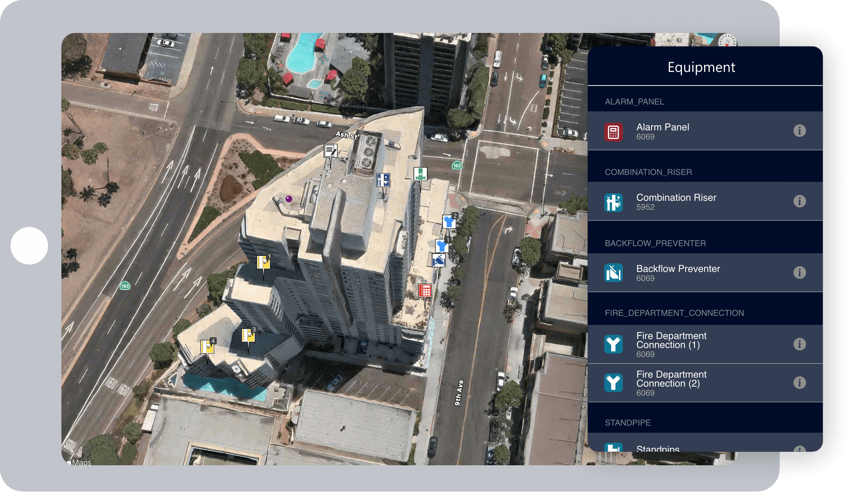868x499 pixels.
Task: Open info for Fire Department Connection (2)
Action: 799,382
